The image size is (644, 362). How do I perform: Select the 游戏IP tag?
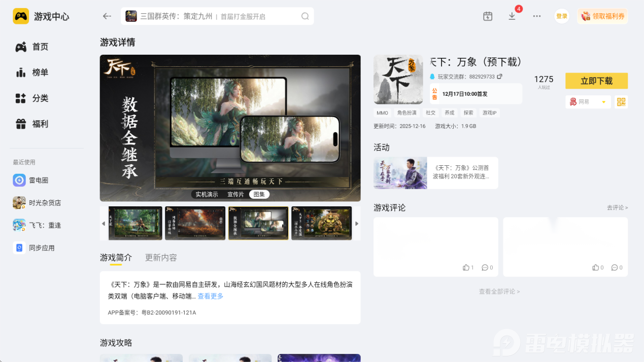489,113
